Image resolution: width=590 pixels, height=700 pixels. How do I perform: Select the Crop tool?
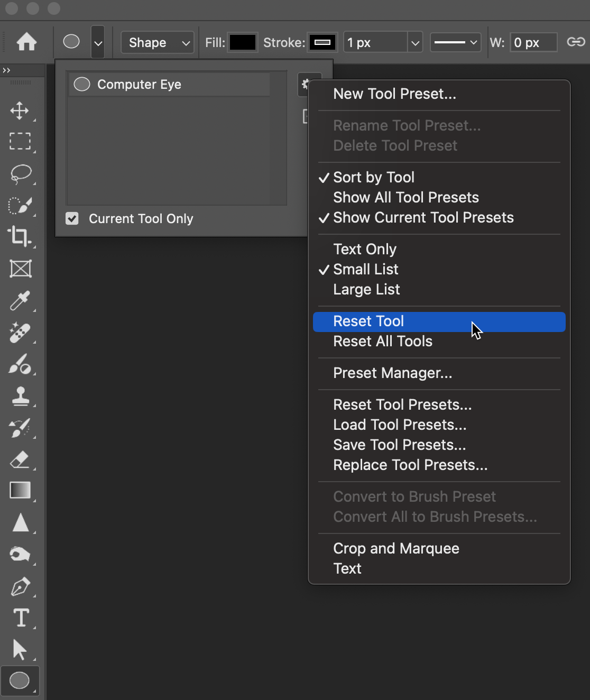point(20,237)
